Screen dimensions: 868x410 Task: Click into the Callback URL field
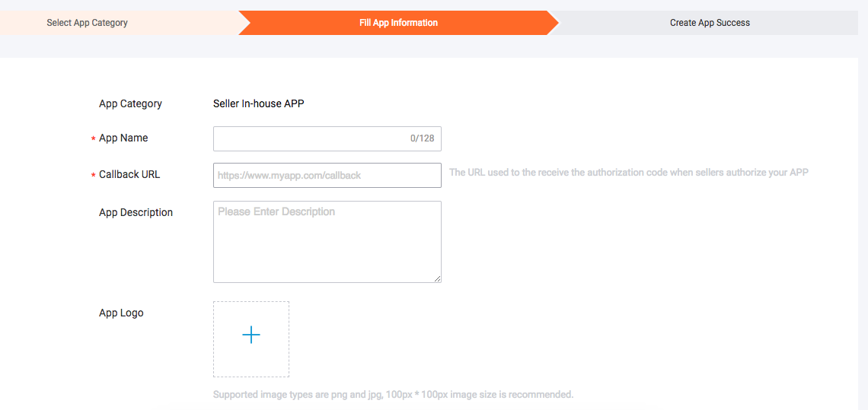(327, 175)
